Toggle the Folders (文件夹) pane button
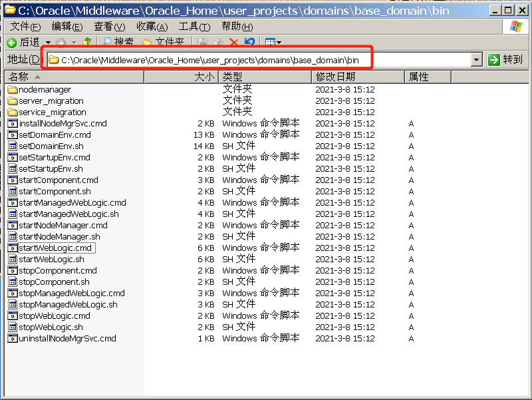 [163, 42]
